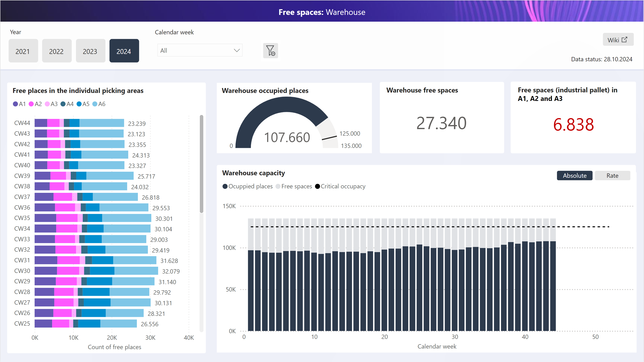Click the red 6.838 pallet value
Viewport: 644px width, 362px height.
(573, 124)
